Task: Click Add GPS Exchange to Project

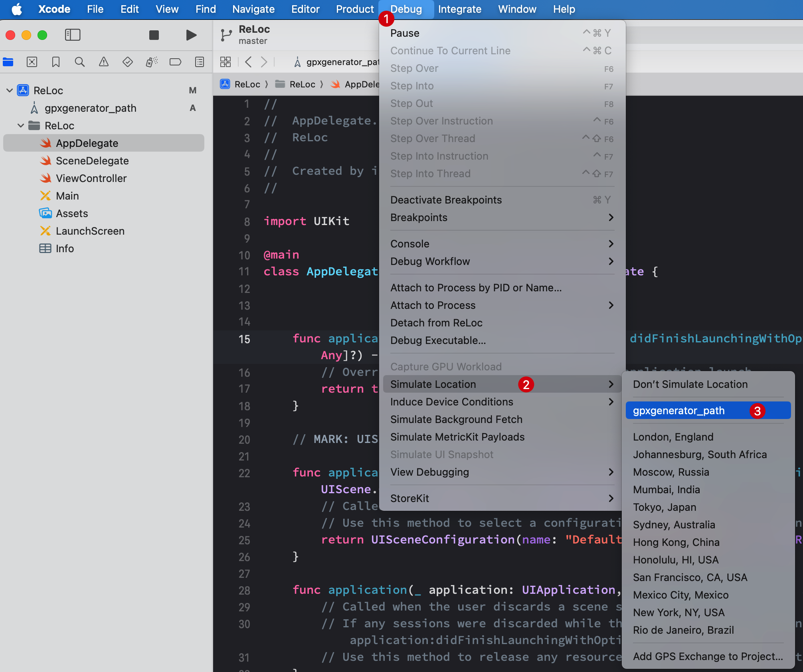Action: (708, 656)
